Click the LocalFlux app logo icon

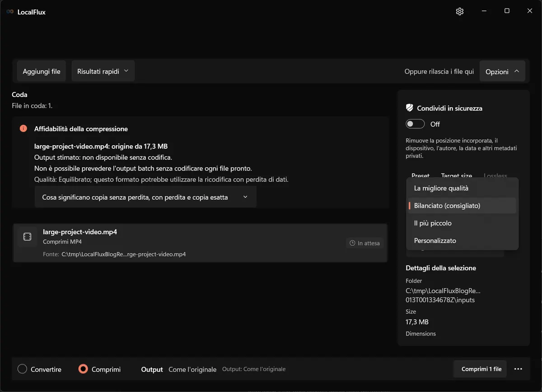pos(10,12)
